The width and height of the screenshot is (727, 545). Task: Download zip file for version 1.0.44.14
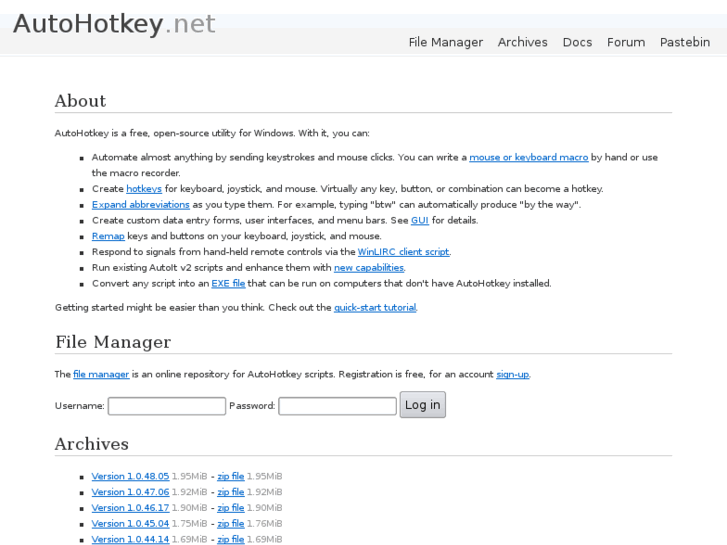click(x=231, y=539)
